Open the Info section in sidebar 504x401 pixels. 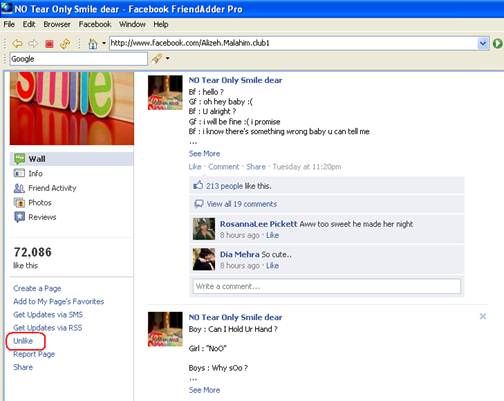pyautogui.click(x=35, y=173)
